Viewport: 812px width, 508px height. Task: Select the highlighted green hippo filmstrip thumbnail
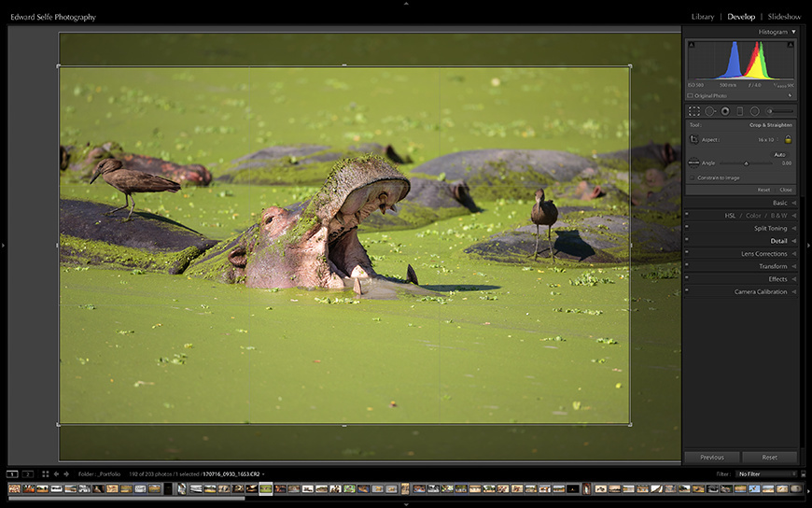pyautogui.click(x=266, y=488)
